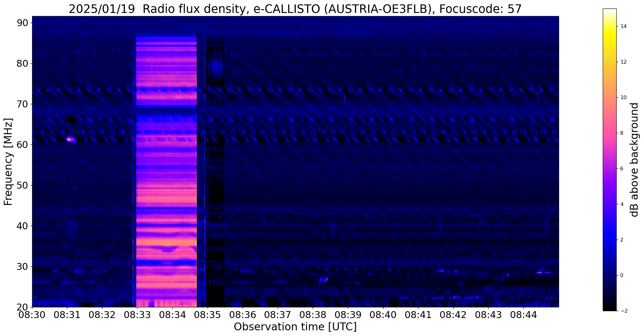
Task: Click the bright spot near 61 MHz at 08:31
Action: 71,139
